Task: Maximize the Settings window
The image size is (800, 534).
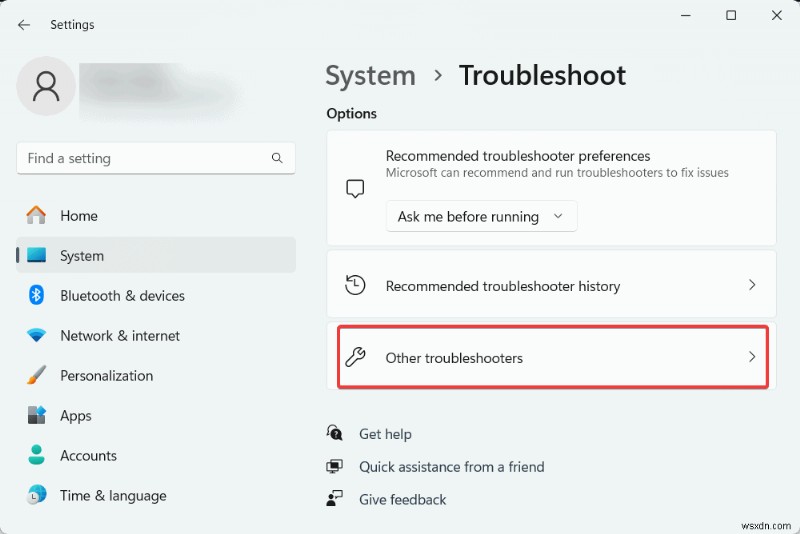Action: (x=731, y=15)
